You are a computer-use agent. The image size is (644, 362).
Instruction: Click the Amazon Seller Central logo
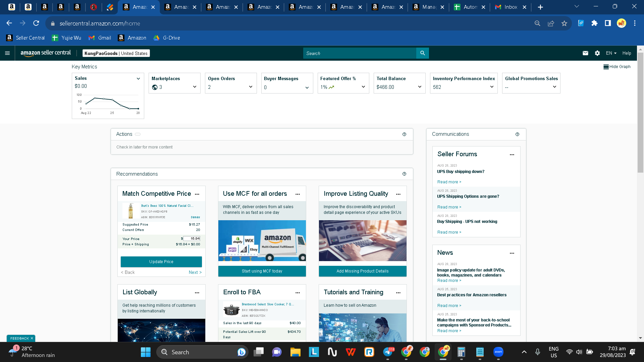(x=46, y=53)
